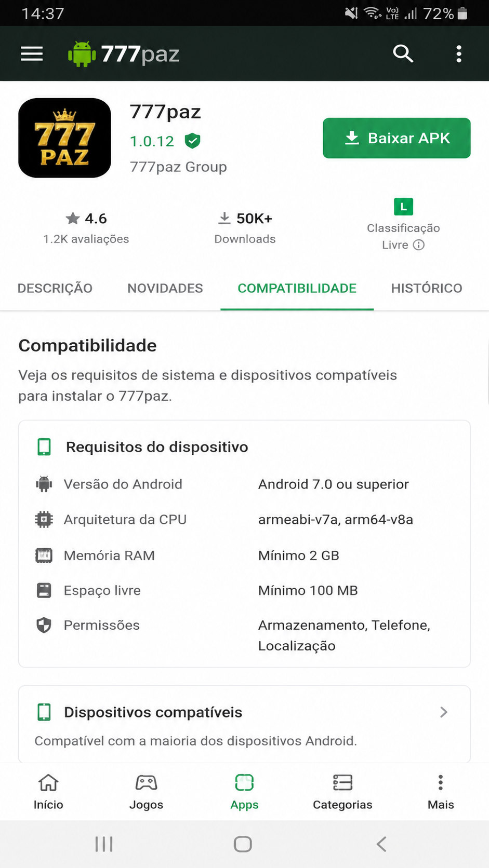Viewport: 489px width, 868px height.
Task: Open the HISTÓRICO tab
Action: coord(427,288)
